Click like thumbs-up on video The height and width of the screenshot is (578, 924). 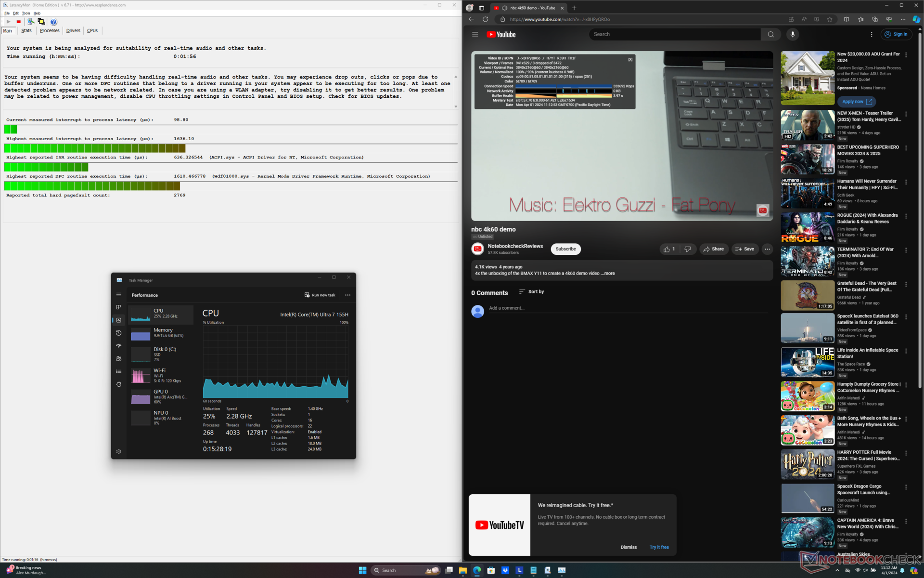669,249
